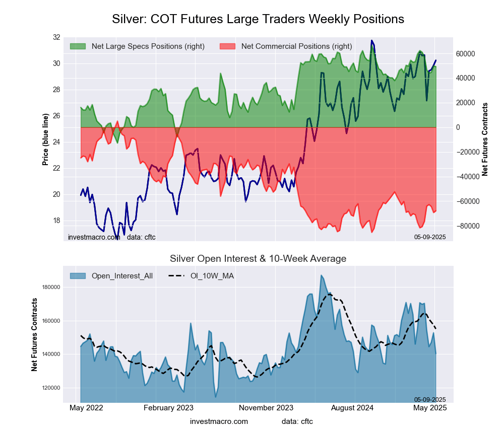Open the investmacro.com link below the charts
The image size is (504, 433).
(x=219, y=421)
